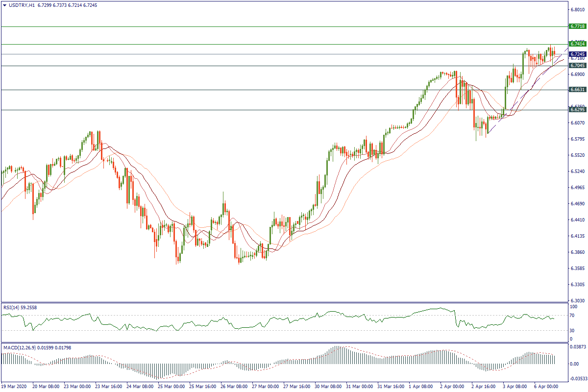
Task: Select the 6 Apr 00:00 time label
Action: (x=546, y=386)
